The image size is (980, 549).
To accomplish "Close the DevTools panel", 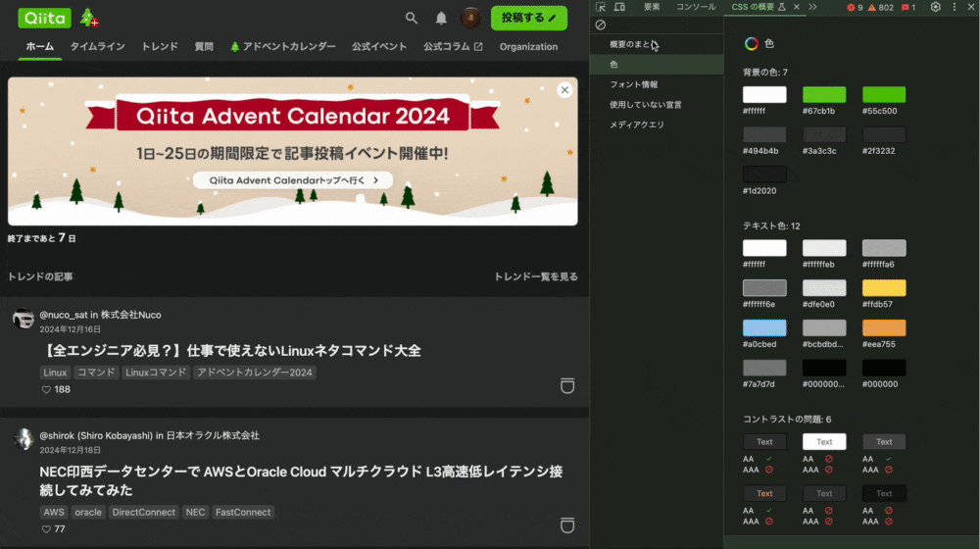I will 971,7.
